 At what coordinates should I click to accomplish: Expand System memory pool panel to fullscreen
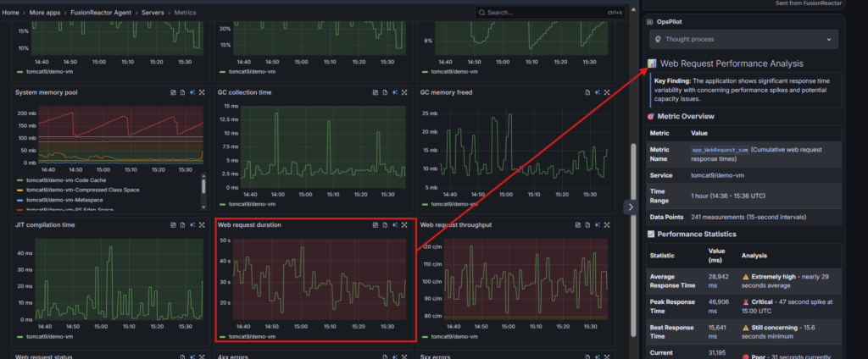click(x=202, y=92)
